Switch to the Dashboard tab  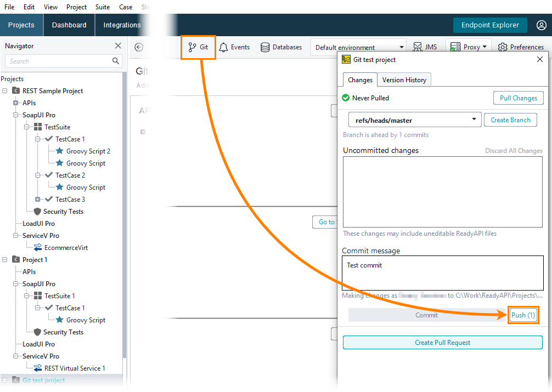click(69, 25)
